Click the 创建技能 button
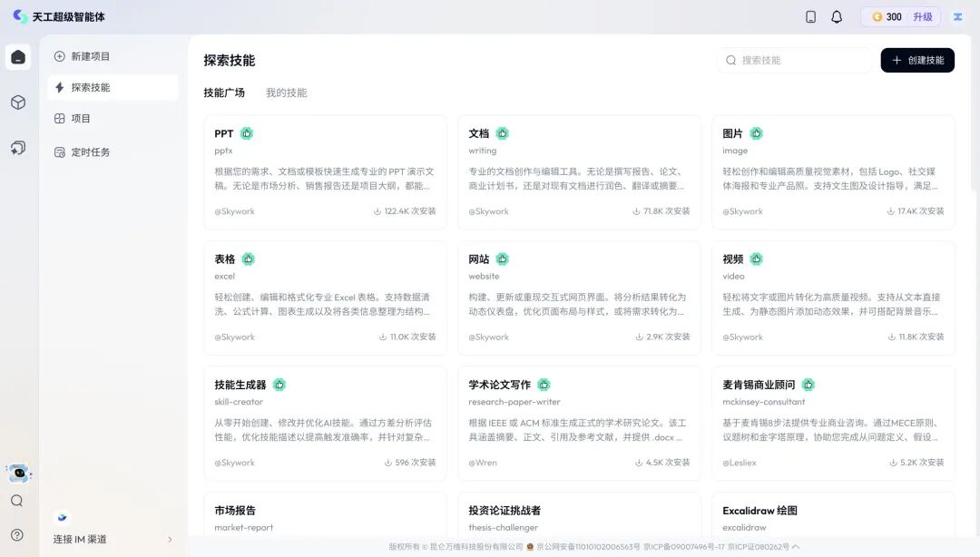 click(x=916, y=60)
